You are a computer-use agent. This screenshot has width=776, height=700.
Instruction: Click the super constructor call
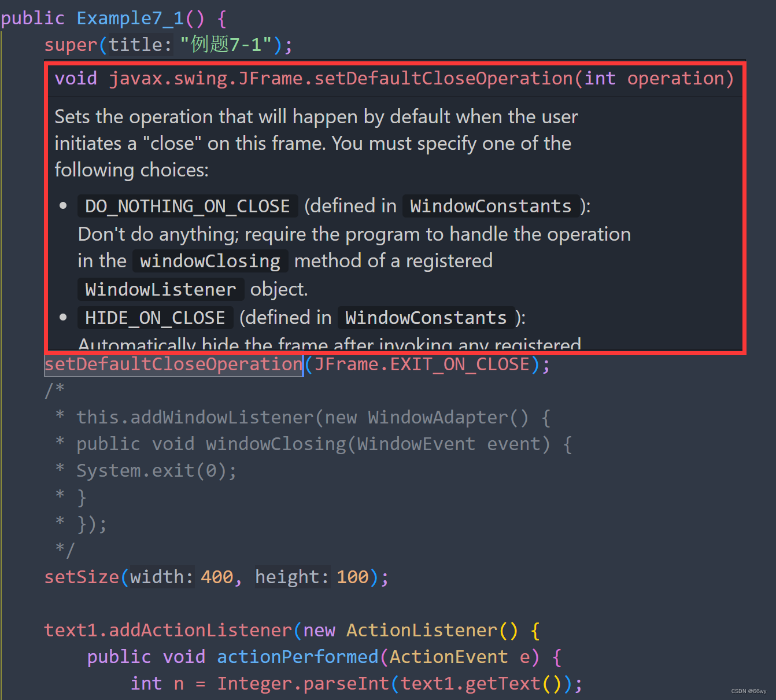pyautogui.click(x=71, y=45)
